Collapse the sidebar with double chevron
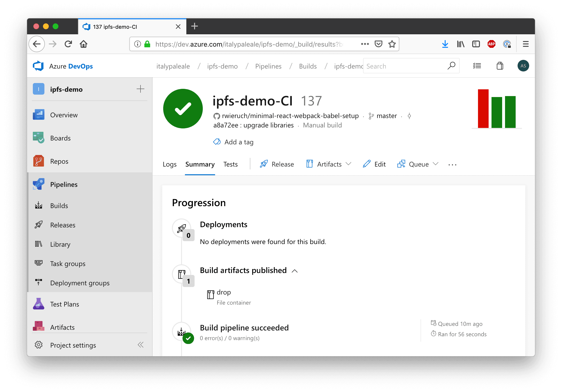562x392 pixels. click(140, 344)
